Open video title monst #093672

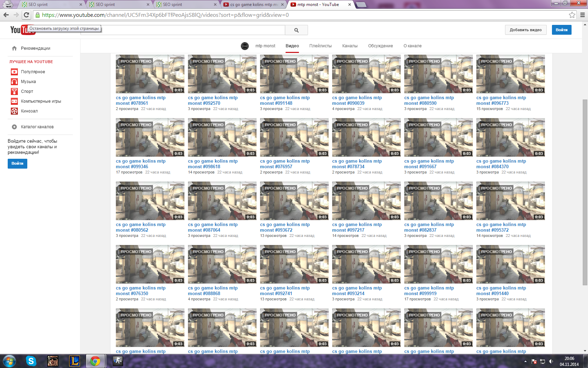[285, 227]
